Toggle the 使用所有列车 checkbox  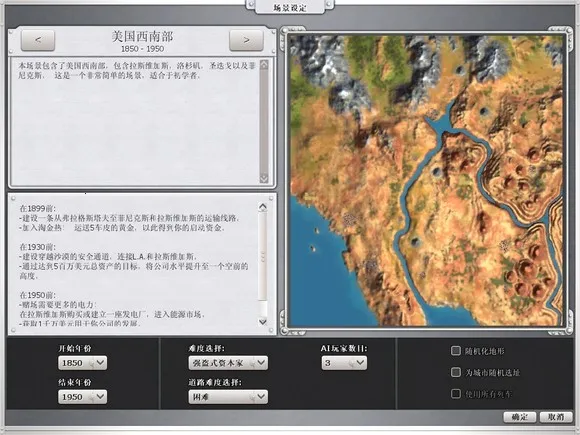[456, 394]
